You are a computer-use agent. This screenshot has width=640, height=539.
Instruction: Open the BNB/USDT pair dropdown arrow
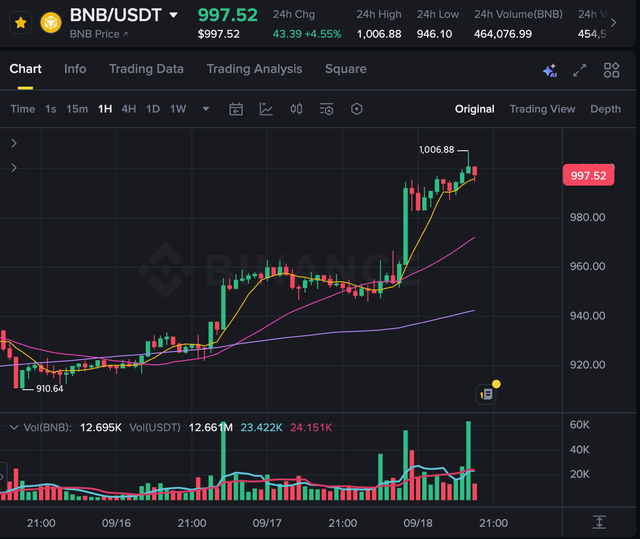pyautogui.click(x=173, y=15)
